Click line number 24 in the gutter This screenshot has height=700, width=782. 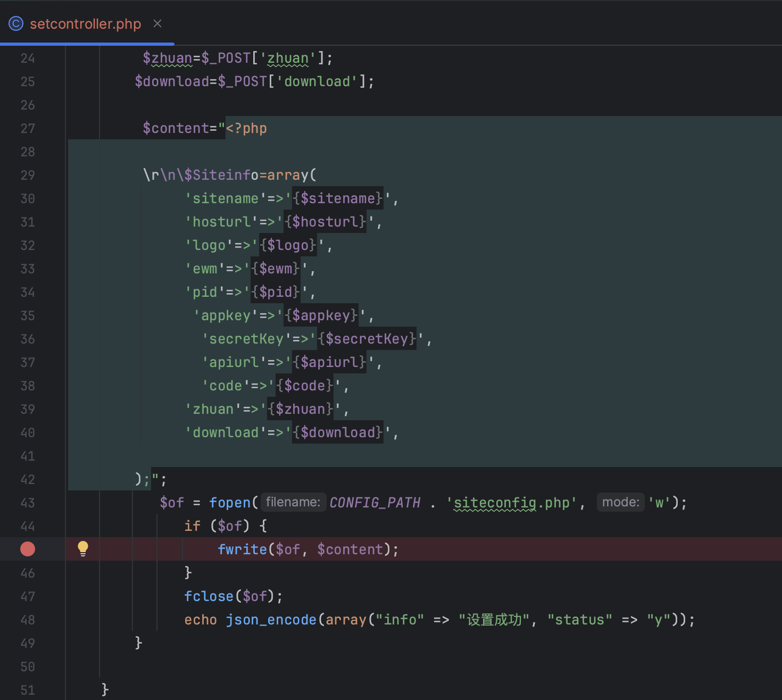click(28, 58)
